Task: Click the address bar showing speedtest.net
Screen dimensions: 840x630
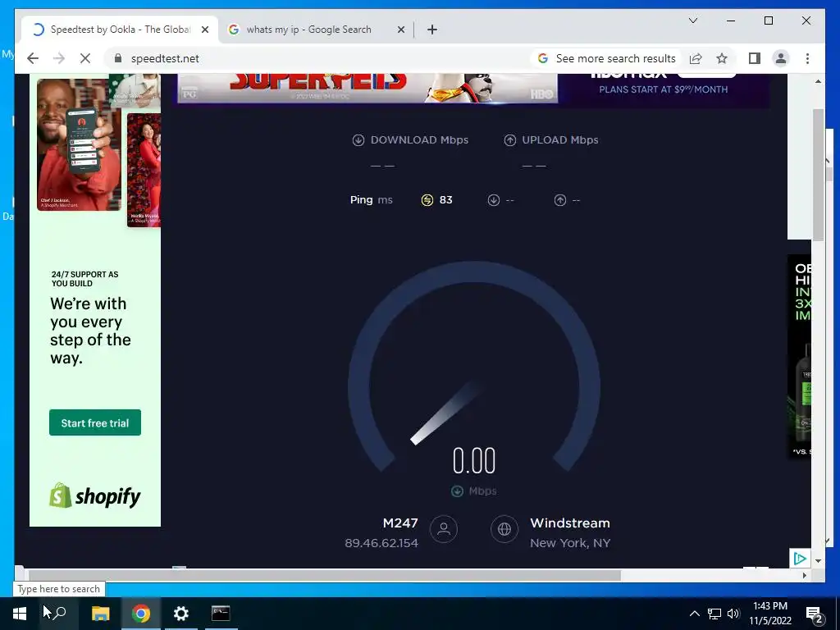Action: coord(322,58)
